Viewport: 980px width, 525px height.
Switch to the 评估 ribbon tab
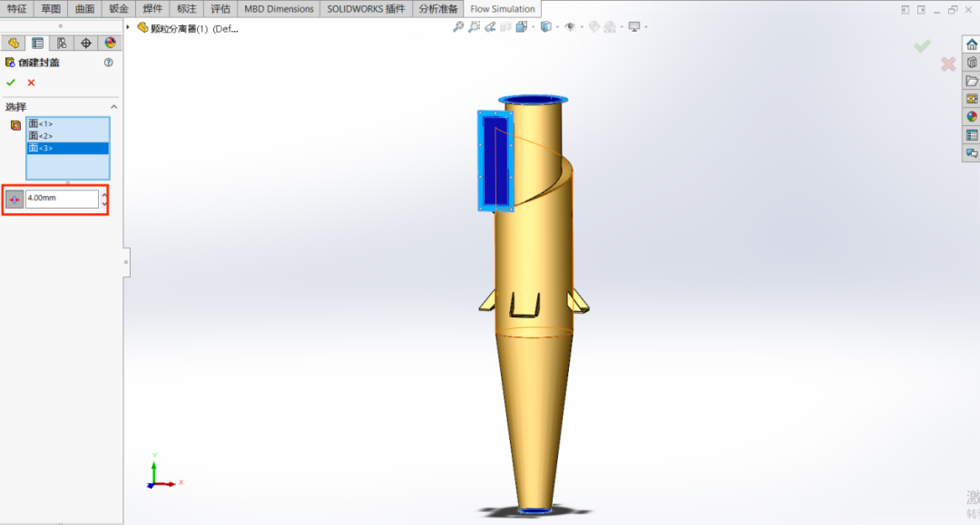tap(220, 9)
